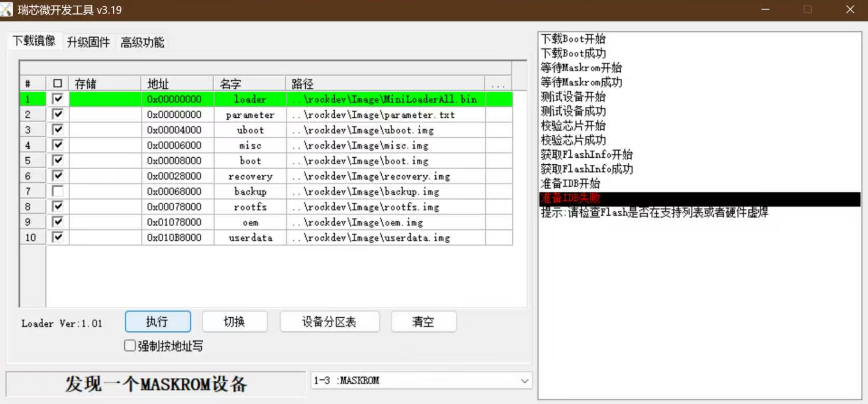This screenshot has width=868, height=404.
Task: Toggle the select-all checkbox in table header
Action: (x=58, y=84)
